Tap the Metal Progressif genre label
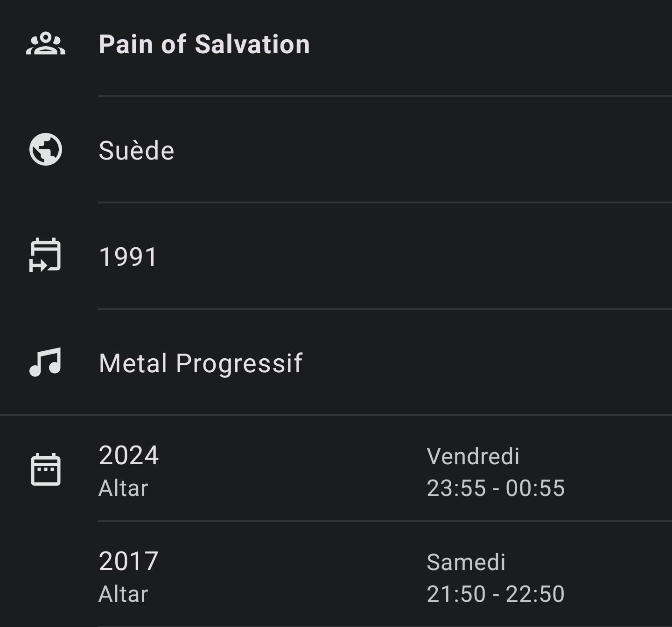Screen dimensions: 672x627 point(201,363)
